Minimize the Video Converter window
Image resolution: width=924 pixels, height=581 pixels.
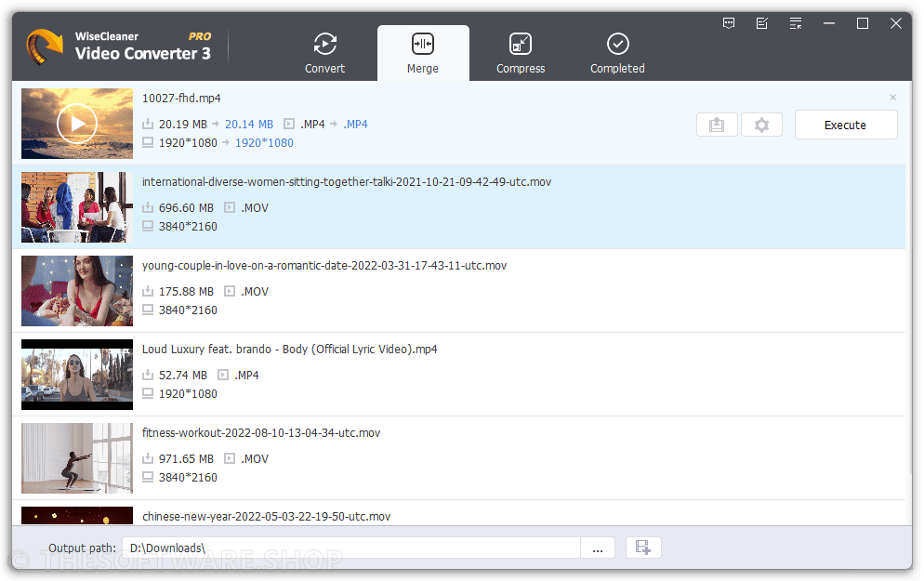coord(829,23)
